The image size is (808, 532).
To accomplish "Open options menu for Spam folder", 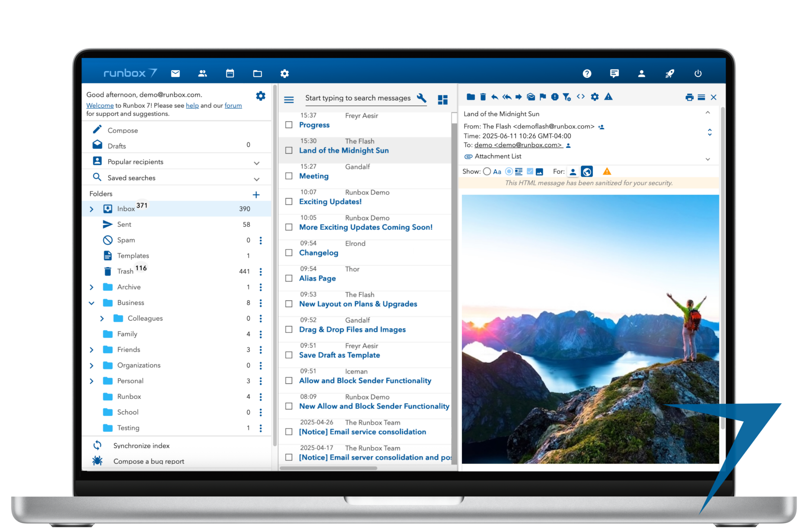I will [x=261, y=241].
